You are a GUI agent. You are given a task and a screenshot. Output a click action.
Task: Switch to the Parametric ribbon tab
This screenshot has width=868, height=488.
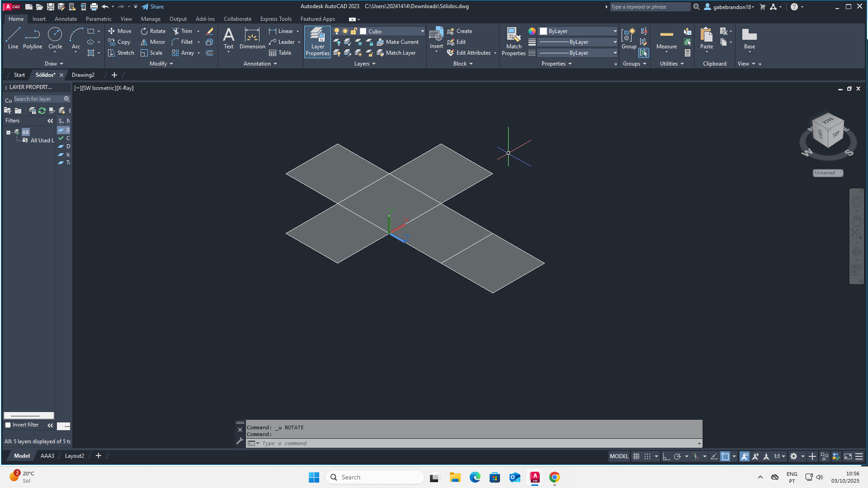(99, 19)
